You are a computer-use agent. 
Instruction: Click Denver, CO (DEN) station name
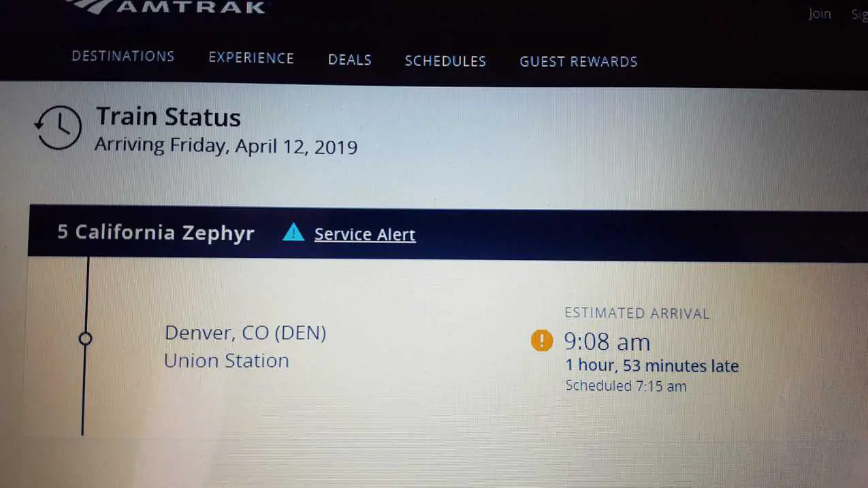[246, 333]
